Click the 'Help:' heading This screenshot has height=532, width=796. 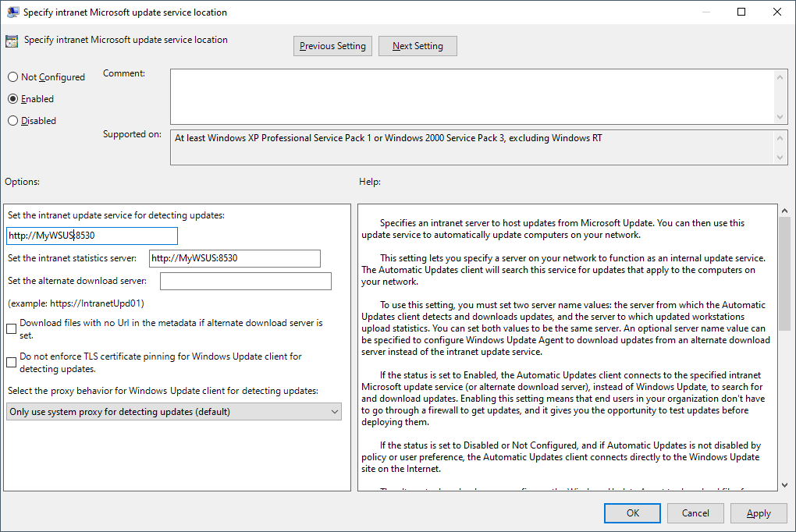click(x=370, y=182)
